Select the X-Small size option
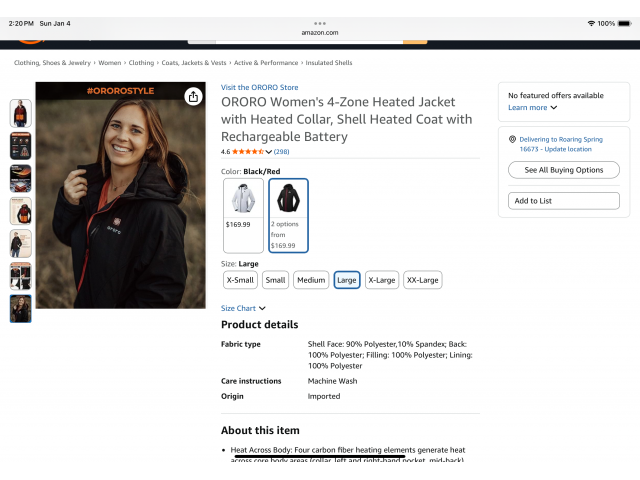Image resolution: width=640 pixels, height=480 pixels. [x=240, y=280]
